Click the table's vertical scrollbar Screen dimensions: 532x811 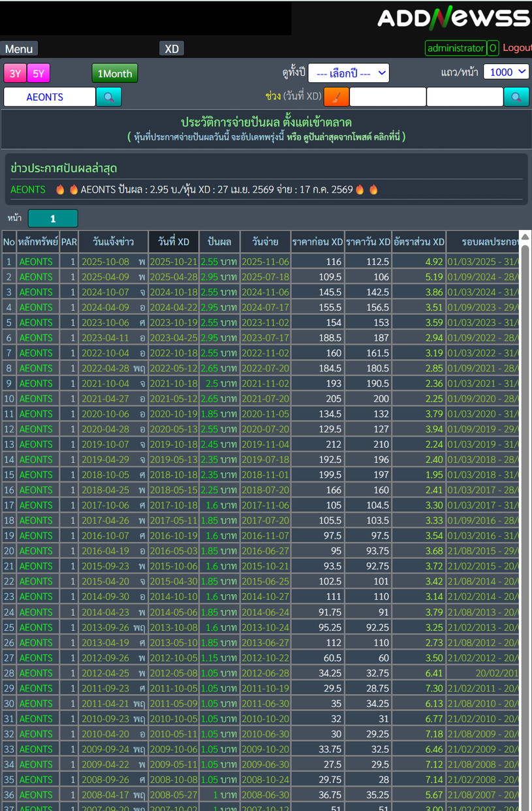point(525,522)
